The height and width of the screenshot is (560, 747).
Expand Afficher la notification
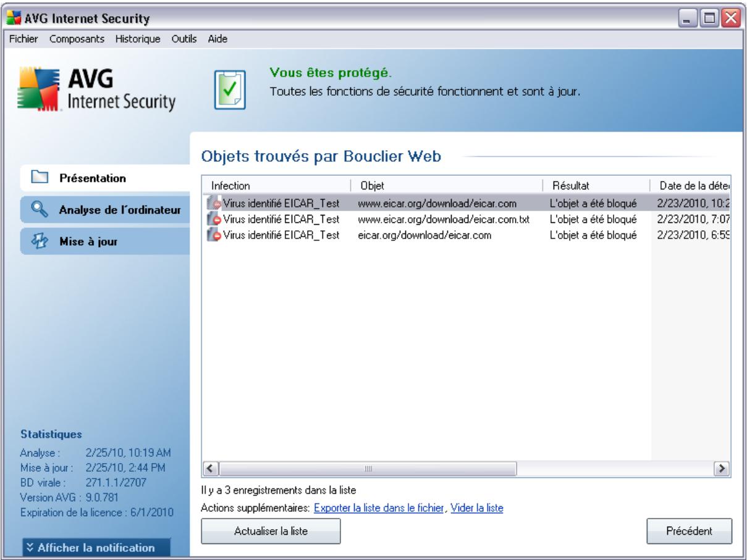95,547
